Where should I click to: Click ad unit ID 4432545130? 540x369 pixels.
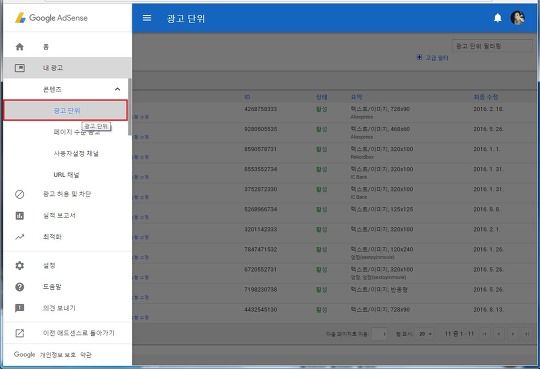[x=260, y=309]
